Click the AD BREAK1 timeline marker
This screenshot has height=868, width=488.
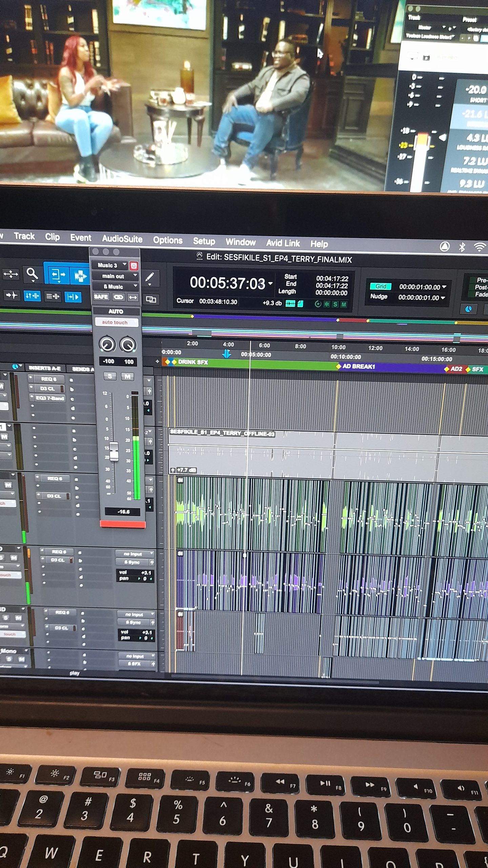click(358, 367)
